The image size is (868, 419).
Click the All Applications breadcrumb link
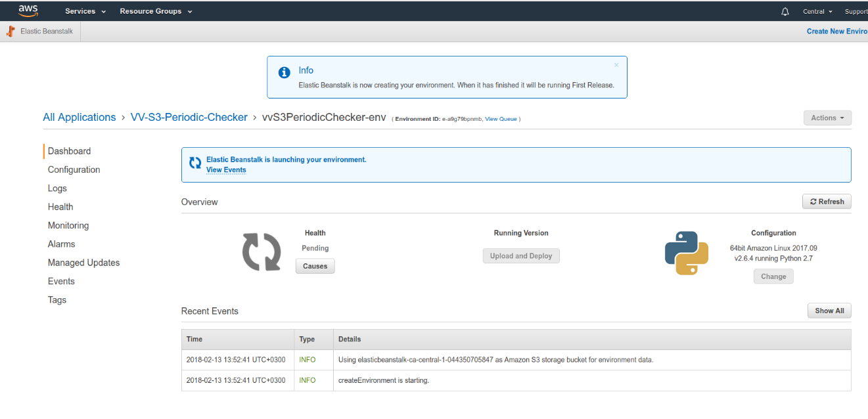pyautogui.click(x=80, y=117)
